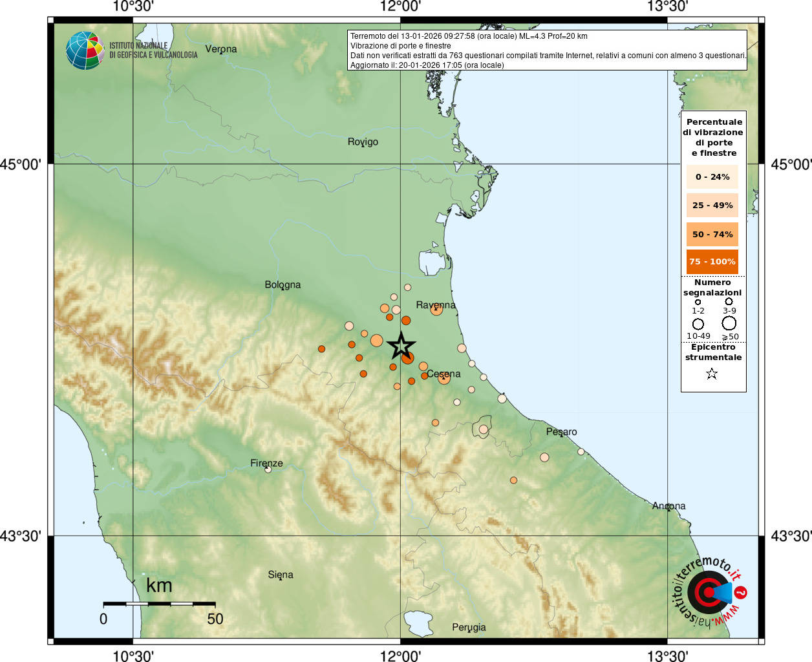Screen dimensions: 812x662
Task: Select the 75 - 100% color swatch
Action: click(x=712, y=262)
